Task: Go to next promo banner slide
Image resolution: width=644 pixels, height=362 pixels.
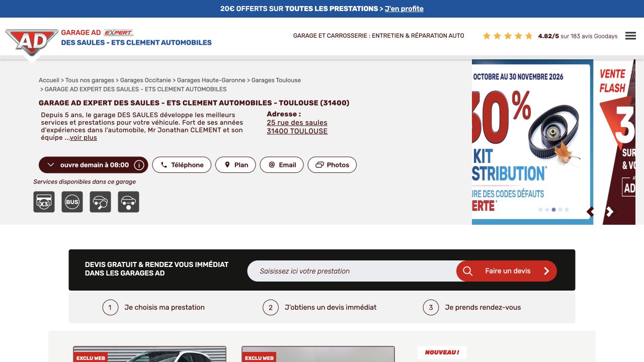Action: coord(610,212)
